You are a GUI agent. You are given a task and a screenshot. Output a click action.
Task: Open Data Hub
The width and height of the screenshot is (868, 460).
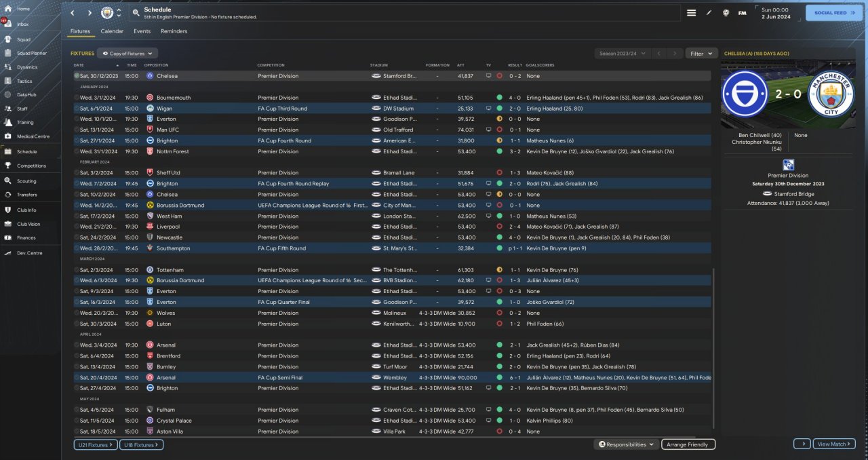click(x=26, y=94)
